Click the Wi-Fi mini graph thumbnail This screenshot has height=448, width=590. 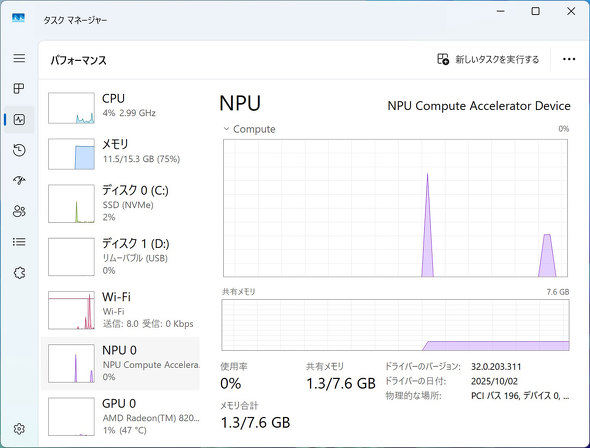[71, 310]
